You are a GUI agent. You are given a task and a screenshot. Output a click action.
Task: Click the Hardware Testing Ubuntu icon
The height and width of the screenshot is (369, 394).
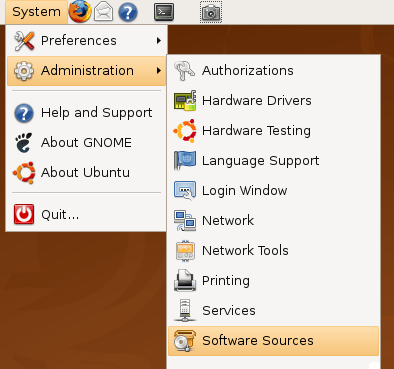click(185, 131)
